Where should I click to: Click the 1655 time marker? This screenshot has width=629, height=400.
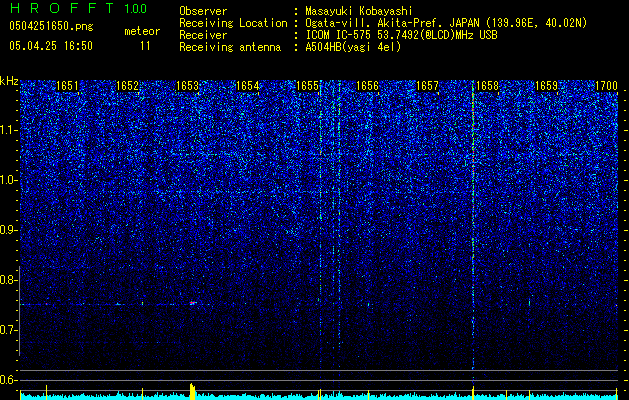tap(307, 86)
